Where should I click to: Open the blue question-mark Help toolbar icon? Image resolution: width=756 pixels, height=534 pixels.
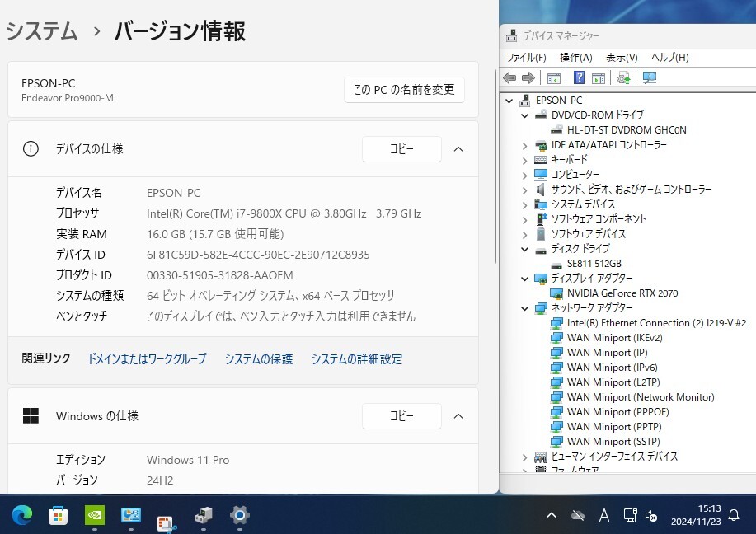pyautogui.click(x=579, y=77)
